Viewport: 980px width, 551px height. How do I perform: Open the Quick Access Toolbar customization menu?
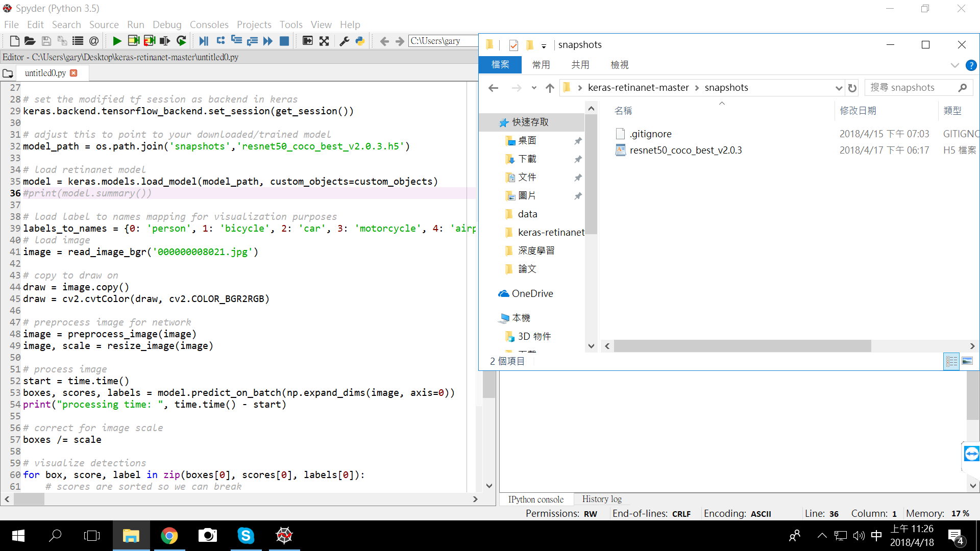point(544,46)
